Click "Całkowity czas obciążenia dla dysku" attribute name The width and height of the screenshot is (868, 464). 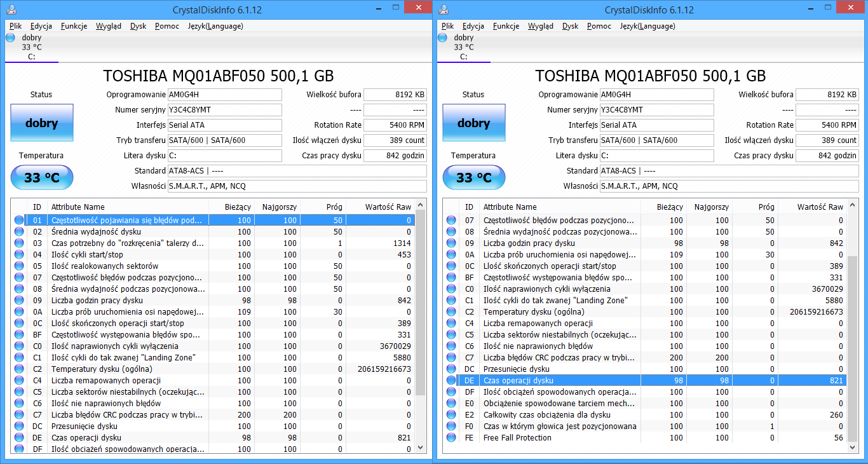point(547,415)
